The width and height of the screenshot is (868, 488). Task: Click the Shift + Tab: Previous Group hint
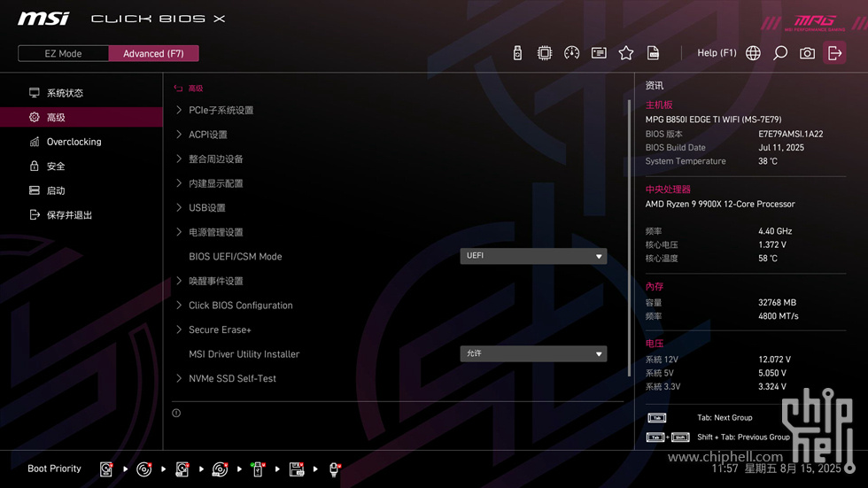tap(743, 438)
